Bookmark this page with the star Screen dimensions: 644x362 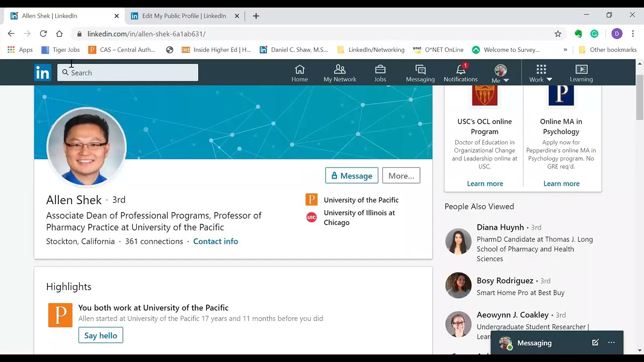tap(558, 34)
